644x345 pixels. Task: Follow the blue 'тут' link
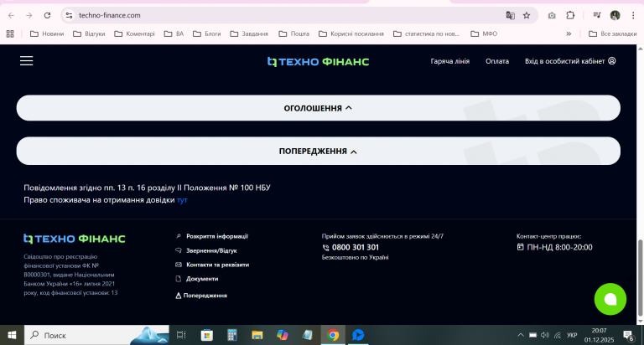pyautogui.click(x=182, y=200)
